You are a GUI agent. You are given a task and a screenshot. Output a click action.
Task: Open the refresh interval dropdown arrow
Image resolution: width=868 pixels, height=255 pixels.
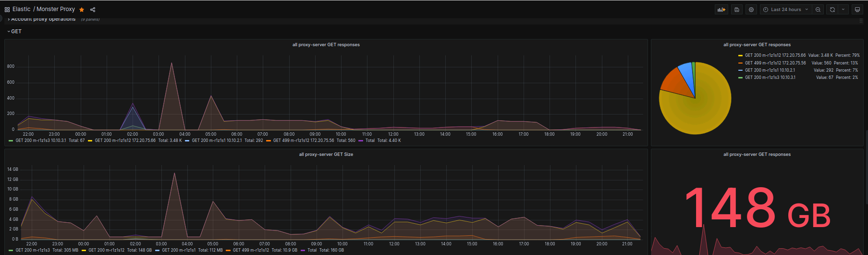pos(843,10)
